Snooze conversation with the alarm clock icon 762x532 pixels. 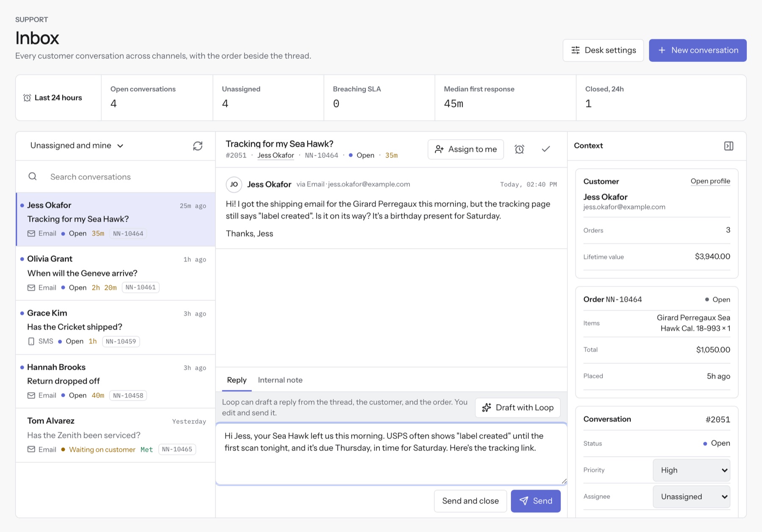click(x=519, y=149)
